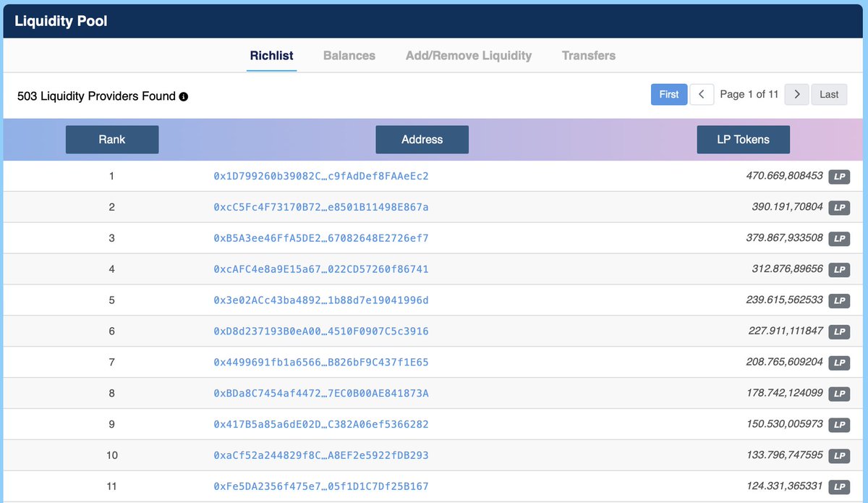Open address 0xcAFC4e8a9E15a67…022CD57260f86741
Viewport: 868px width, 503px height.
tap(321, 269)
